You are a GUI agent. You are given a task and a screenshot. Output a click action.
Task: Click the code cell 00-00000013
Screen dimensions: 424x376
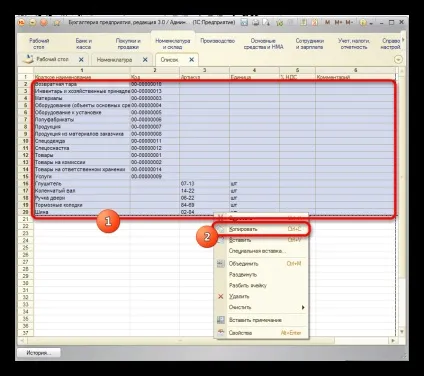(x=155, y=91)
